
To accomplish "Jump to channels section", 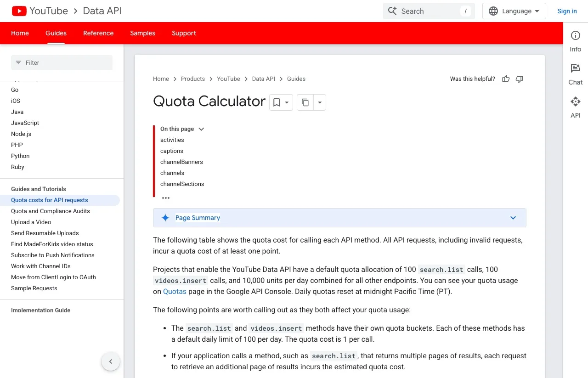I will tap(172, 173).
